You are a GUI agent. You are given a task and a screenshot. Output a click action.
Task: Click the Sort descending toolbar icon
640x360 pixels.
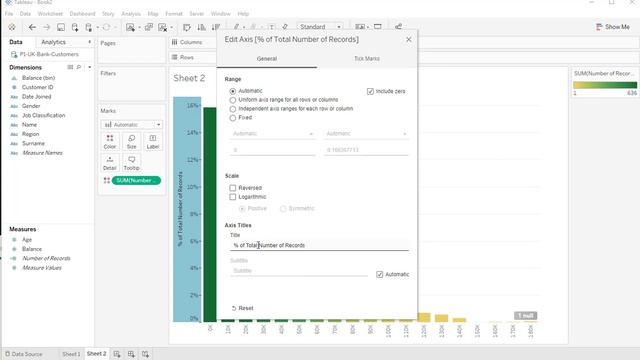(x=216, y=27)
